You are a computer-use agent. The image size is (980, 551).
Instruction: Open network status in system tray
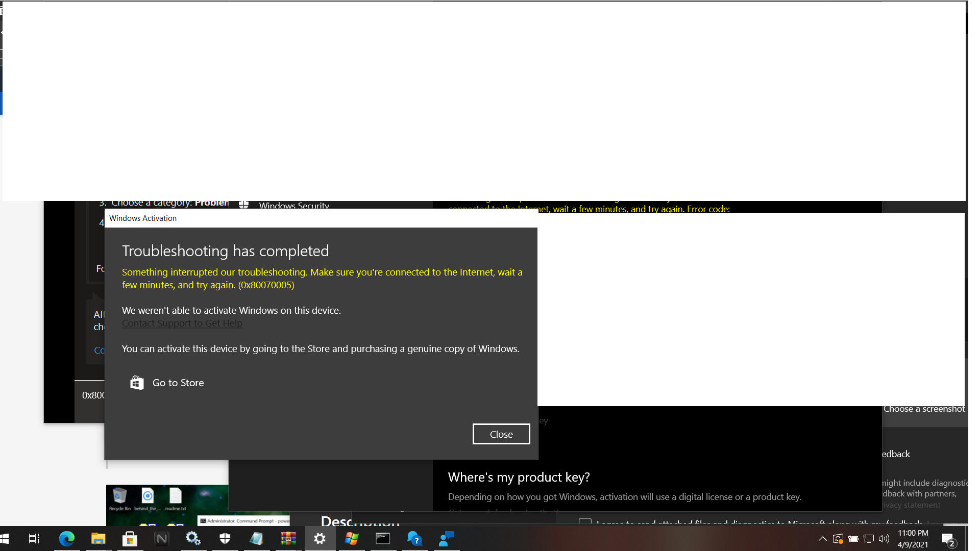click(869, 539)
